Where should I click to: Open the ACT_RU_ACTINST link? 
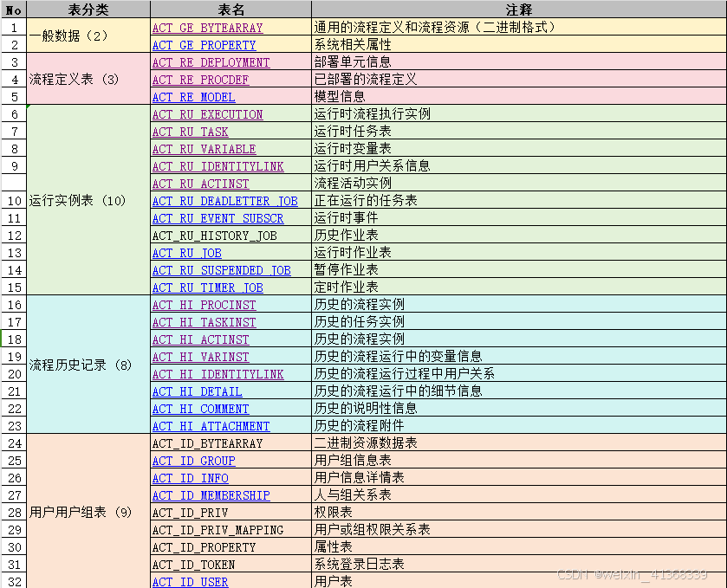[200, 184]
